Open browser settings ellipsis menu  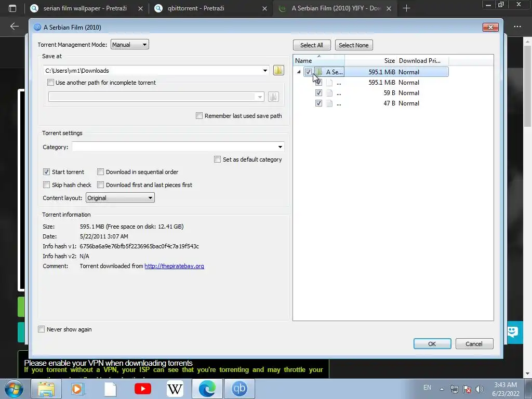click(x=517, y=26)
